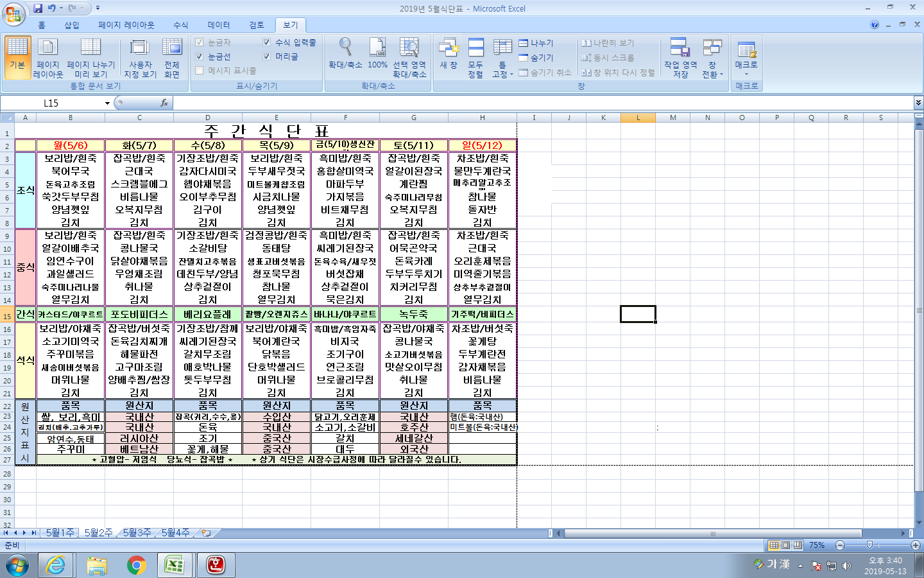The width and height of the screenshot is (924, 578).
Task: Switch to 페이지 레이아웃 view icon
Action: pos(48,58)
